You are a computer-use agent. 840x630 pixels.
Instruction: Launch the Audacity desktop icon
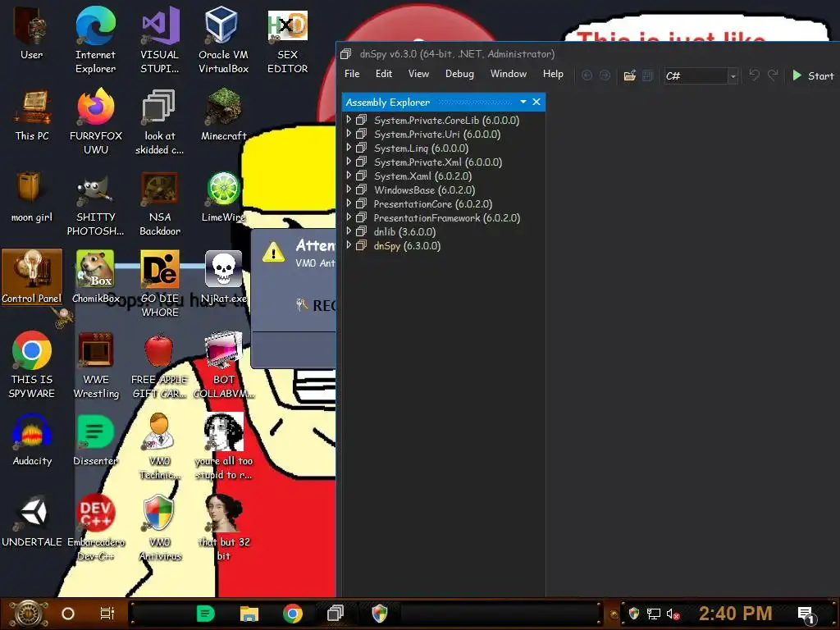coord(32,441)
